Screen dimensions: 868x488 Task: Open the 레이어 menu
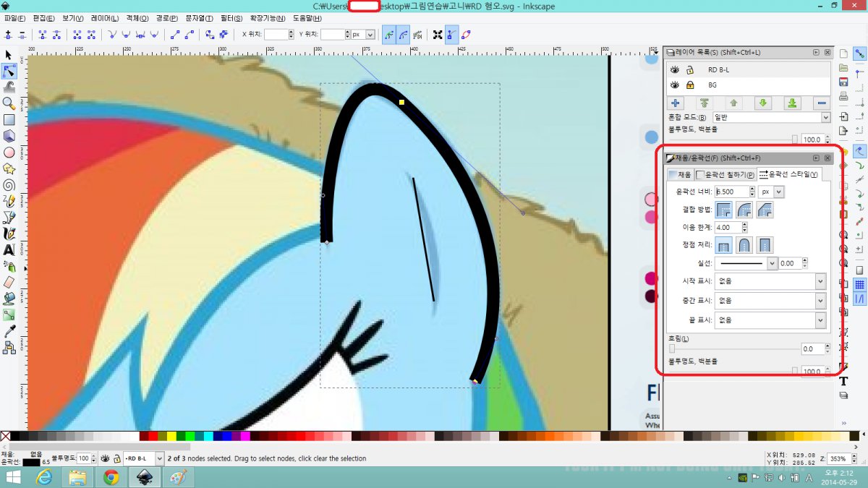[106, 17]
